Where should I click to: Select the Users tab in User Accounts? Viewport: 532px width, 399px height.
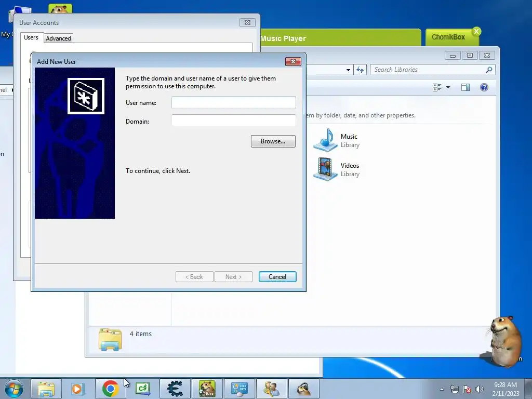pos(31,37)
